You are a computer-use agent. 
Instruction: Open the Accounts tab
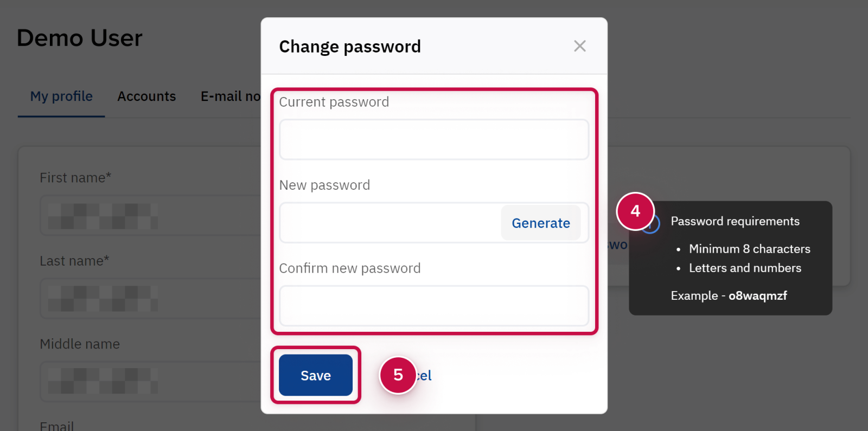pyautogui.click(x=146, y=97)
